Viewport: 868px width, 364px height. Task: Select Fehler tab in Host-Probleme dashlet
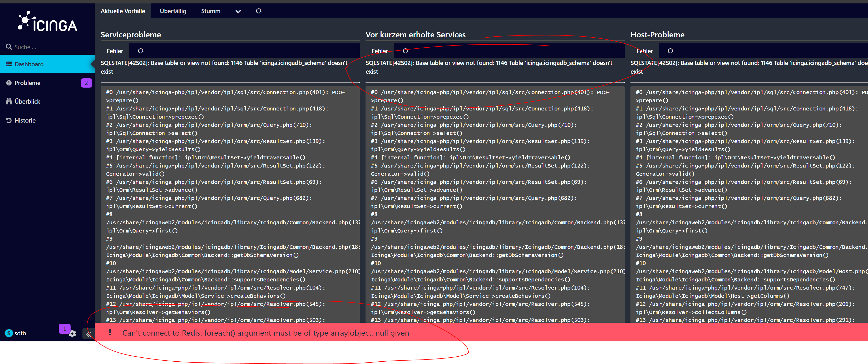(x=645, y=51)
